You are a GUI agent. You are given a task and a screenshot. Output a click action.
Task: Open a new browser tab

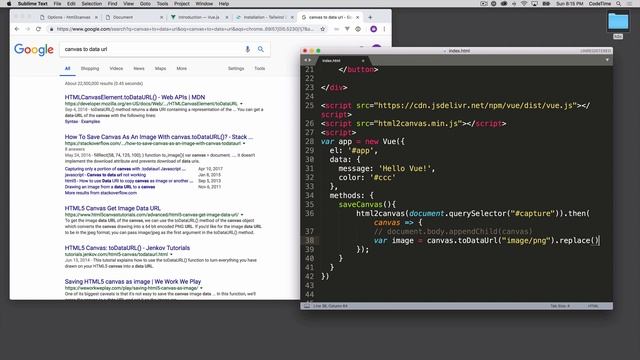[x=370, y=18]
